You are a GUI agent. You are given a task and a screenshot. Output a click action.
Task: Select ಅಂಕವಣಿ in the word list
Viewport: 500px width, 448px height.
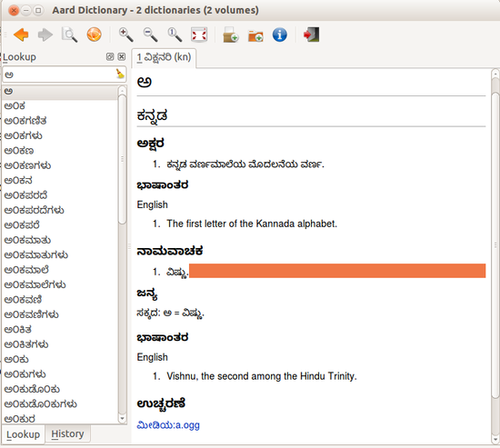(60, 300)
